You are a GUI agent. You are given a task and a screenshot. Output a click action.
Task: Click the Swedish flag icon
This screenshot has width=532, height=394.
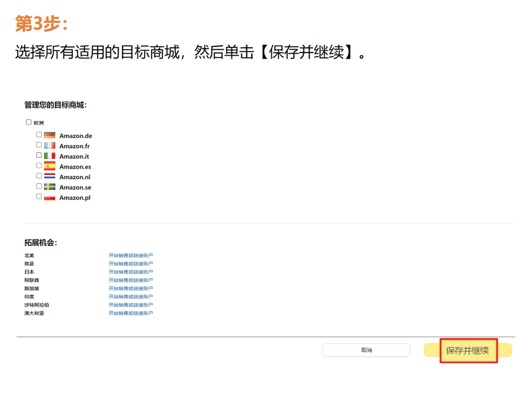click(49, 187)
